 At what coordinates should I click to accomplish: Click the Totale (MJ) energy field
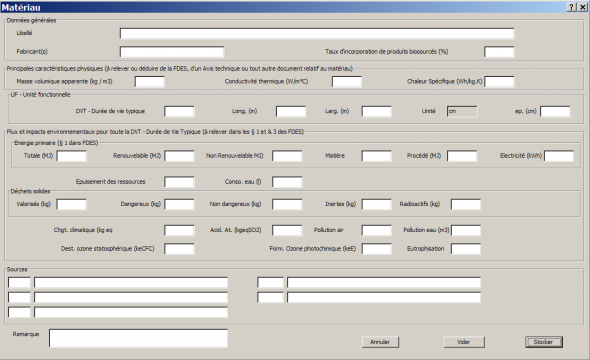point(71,156)
